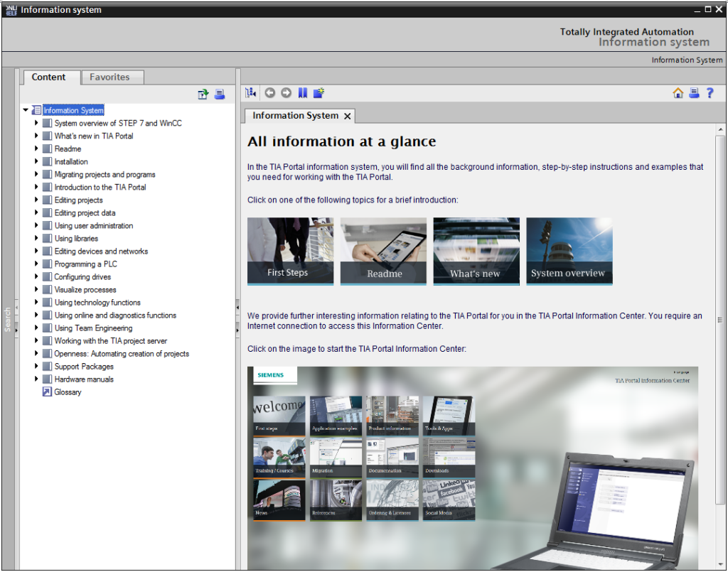Expand the Programming a PLC tree node
Screen dimensions: 728x572
pos(37,264)
